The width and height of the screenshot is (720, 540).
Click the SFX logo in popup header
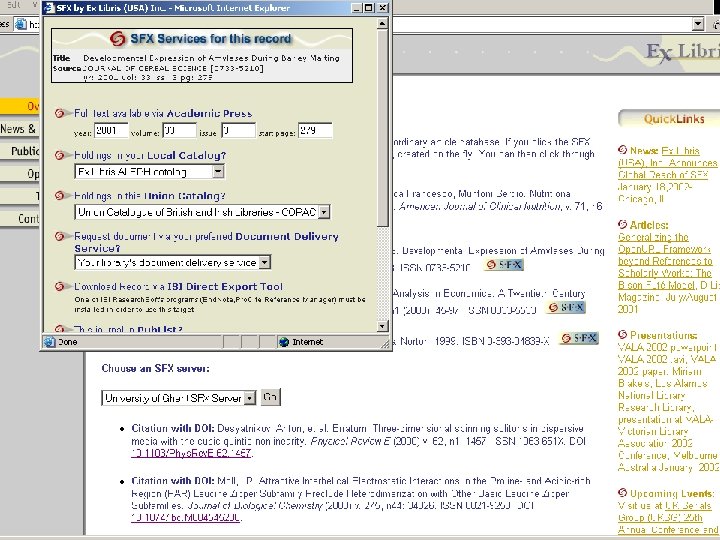(x=118, y=39)
